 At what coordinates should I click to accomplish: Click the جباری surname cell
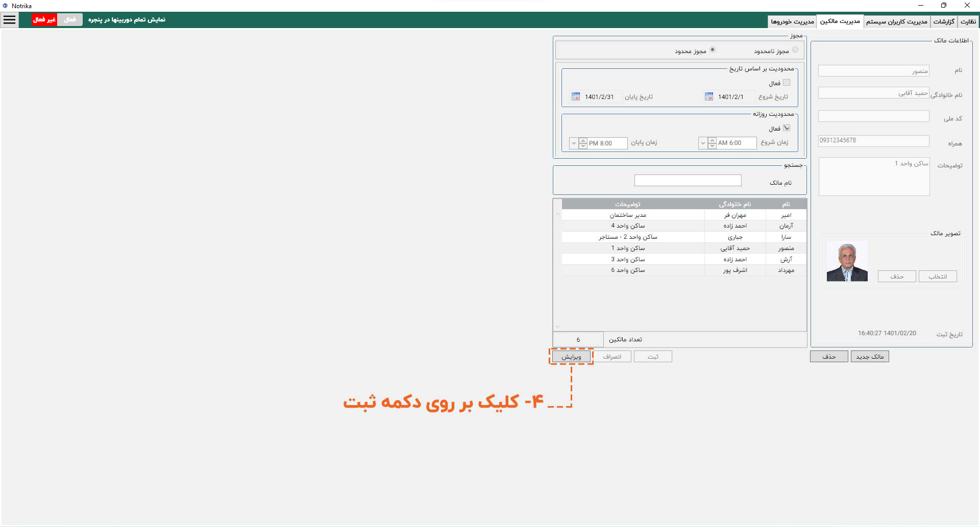point(735,237)
